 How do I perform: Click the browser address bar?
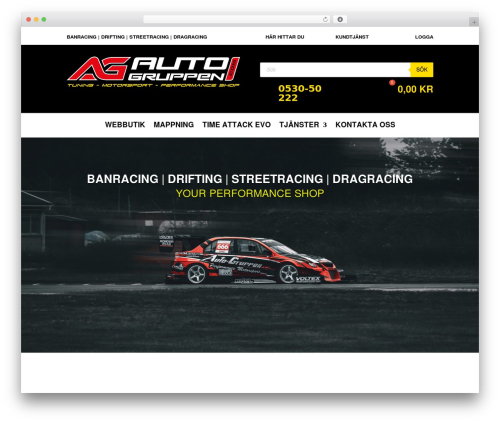click(x=237, y=19)
